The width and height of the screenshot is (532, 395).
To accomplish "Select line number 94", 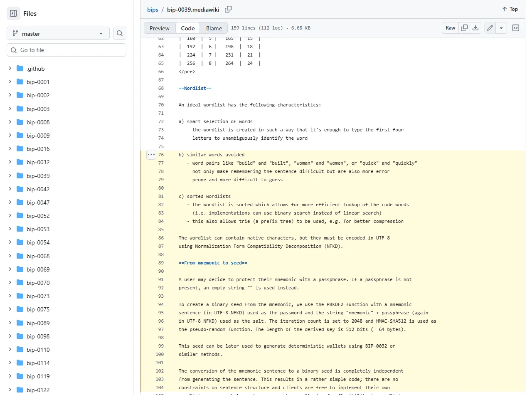I will (161, 304).
